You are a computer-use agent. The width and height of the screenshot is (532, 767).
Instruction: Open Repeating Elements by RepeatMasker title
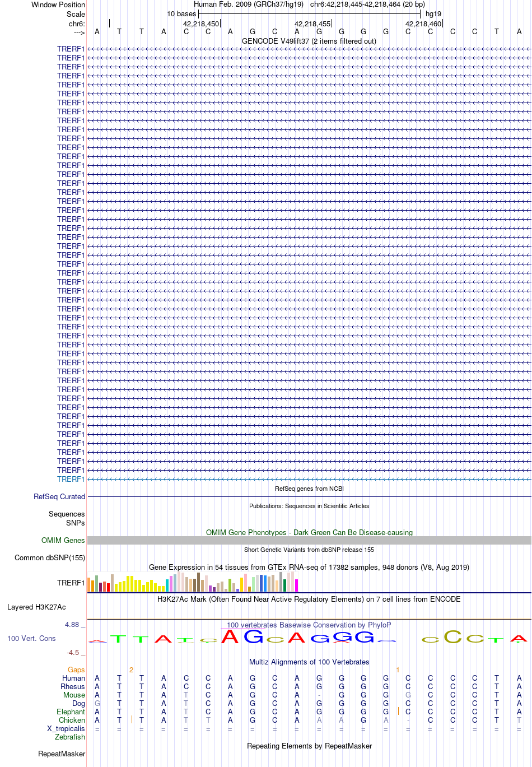click(309, 746)
